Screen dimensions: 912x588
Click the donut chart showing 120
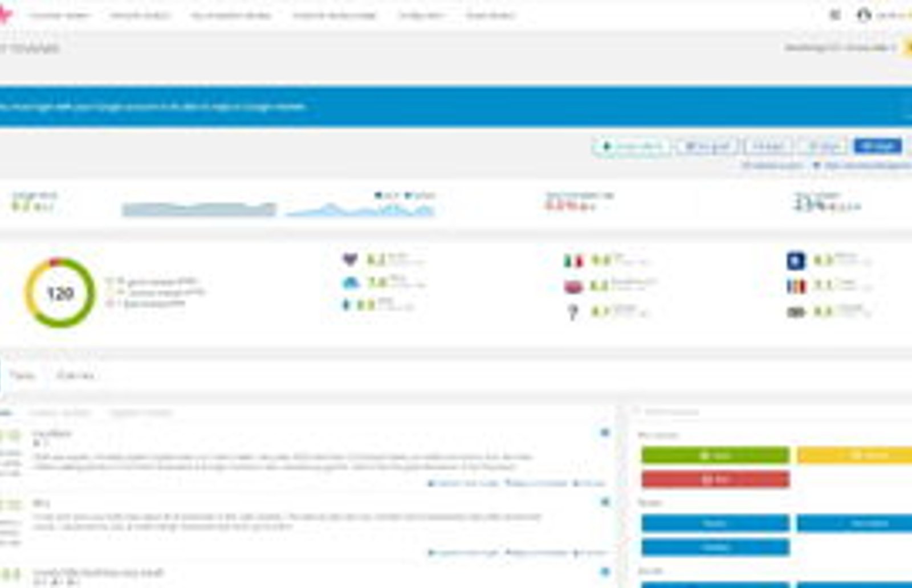pos(60,293)
